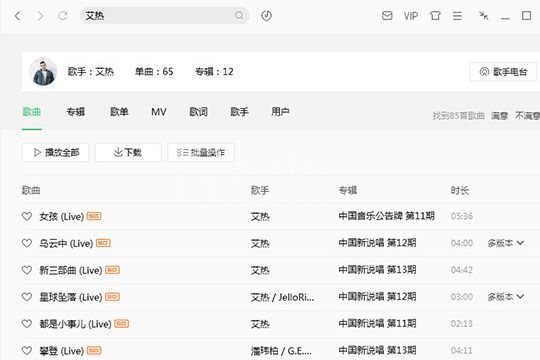Click the SQ badge on 新三部曲 (Live)

[x=112, y=270]
